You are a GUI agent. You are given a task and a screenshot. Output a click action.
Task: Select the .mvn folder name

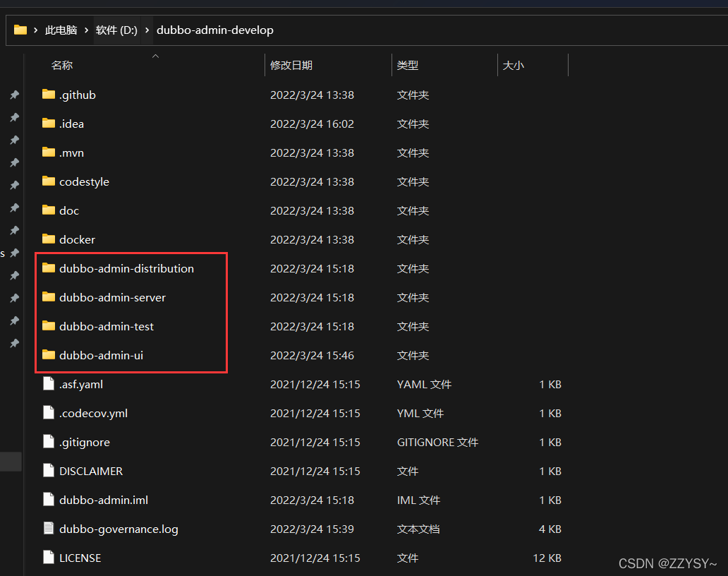pos(71,153)
